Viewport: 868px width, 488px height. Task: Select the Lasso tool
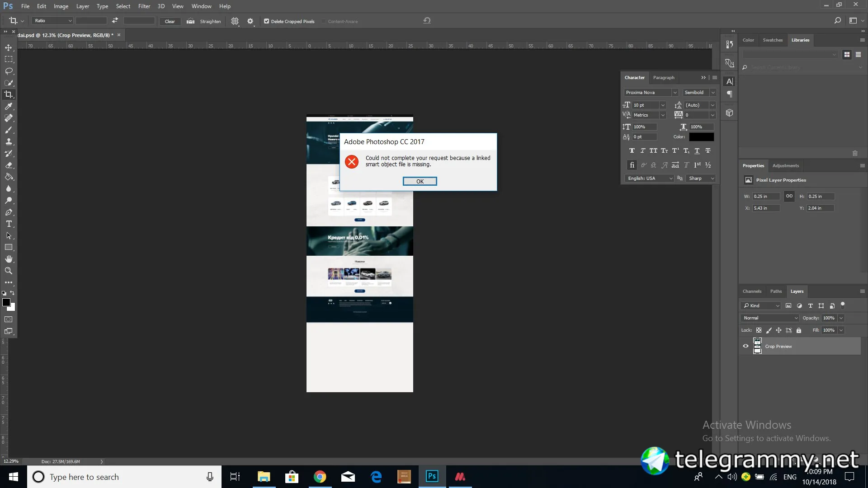point(9,71)
